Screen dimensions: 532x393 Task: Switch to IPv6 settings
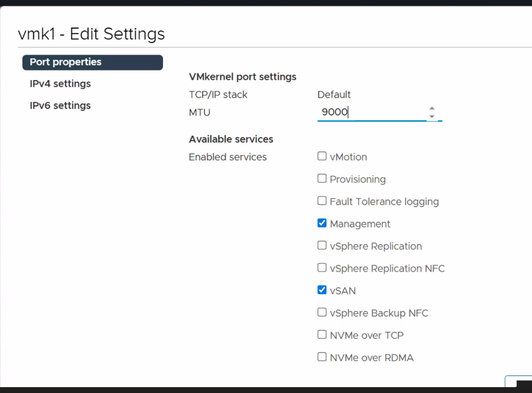click(60, 105)
